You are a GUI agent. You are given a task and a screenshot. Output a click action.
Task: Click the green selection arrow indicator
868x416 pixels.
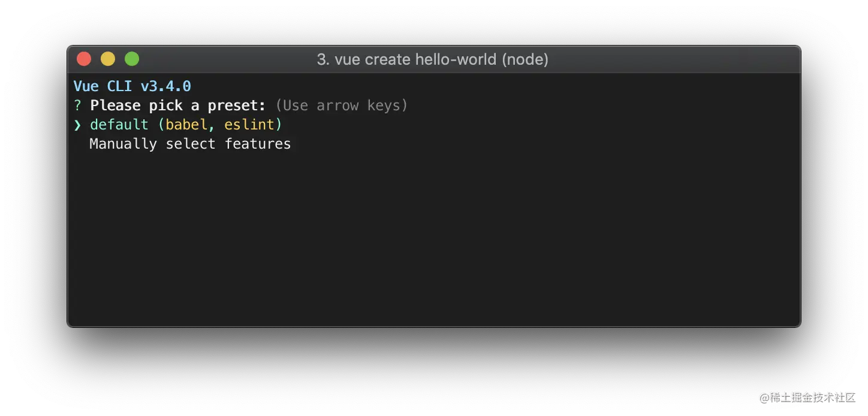point(77,125)
